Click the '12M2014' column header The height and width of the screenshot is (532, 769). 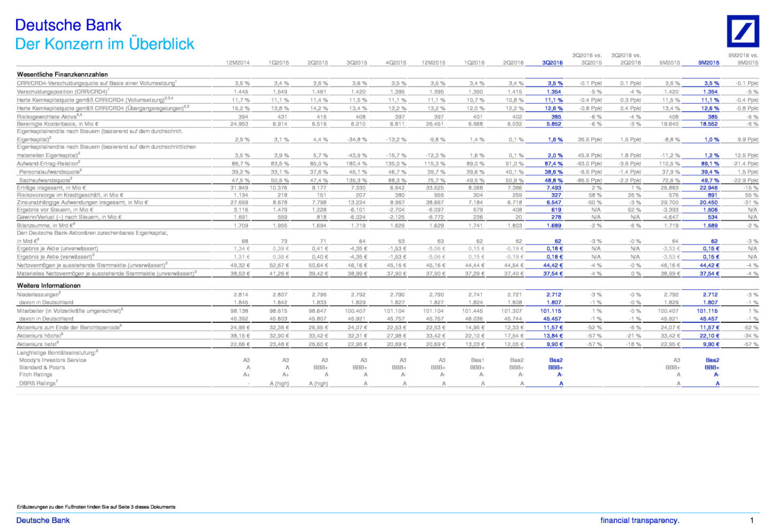pyautogui.click(x=238, y=63)
